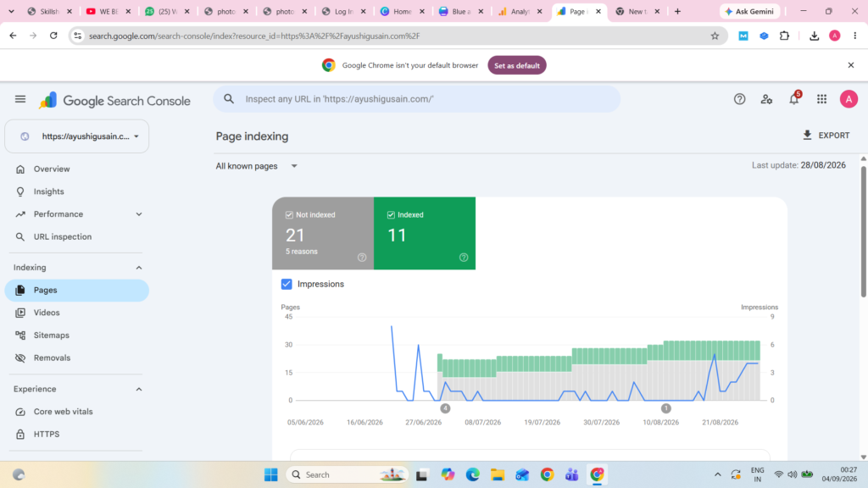Reload the page
The image size is (868, 488).
pyautogui.click(x=53, y=36)
